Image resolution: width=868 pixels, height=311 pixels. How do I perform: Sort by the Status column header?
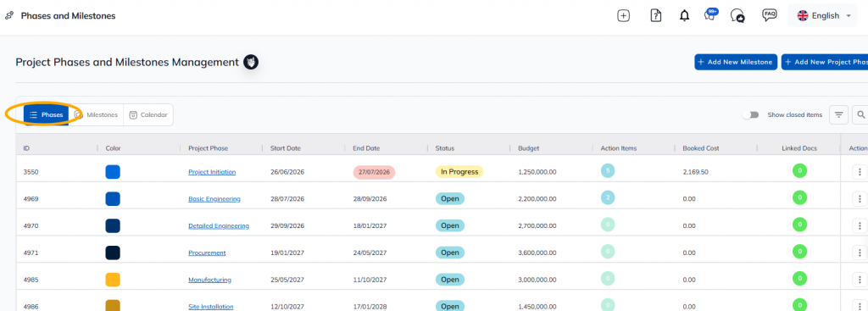point(444,148)
